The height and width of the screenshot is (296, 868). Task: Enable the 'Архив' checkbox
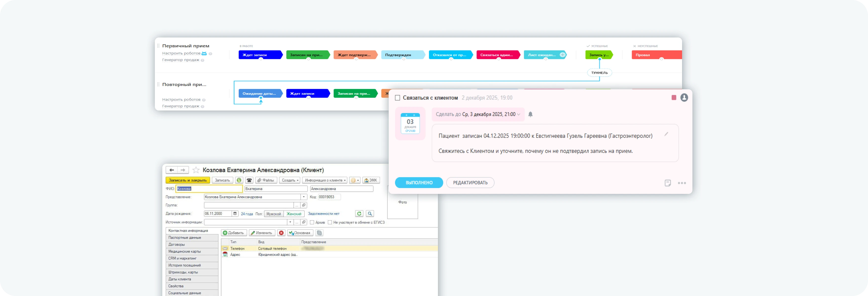coord(312,222)
